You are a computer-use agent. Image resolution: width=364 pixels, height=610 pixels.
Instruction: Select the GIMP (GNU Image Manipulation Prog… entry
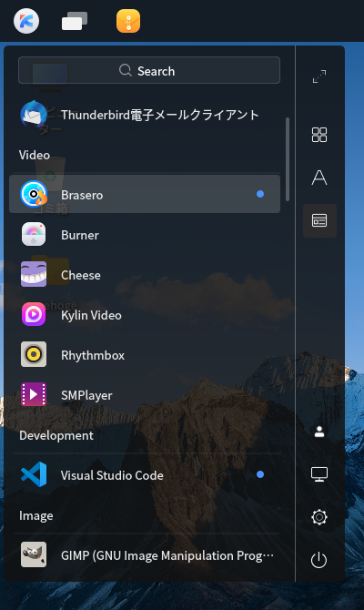pyautogui.click(x=167, y=555)
